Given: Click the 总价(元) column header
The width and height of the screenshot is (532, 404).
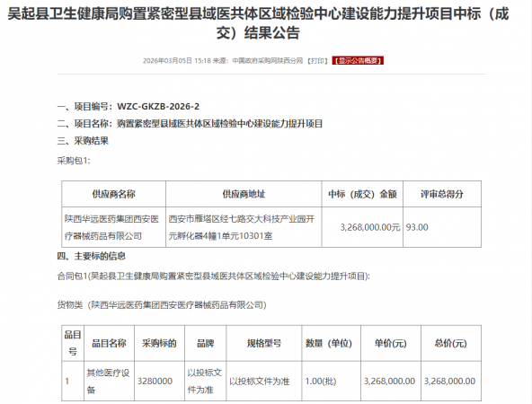Looking at the screenshot, I should [451, 343].
